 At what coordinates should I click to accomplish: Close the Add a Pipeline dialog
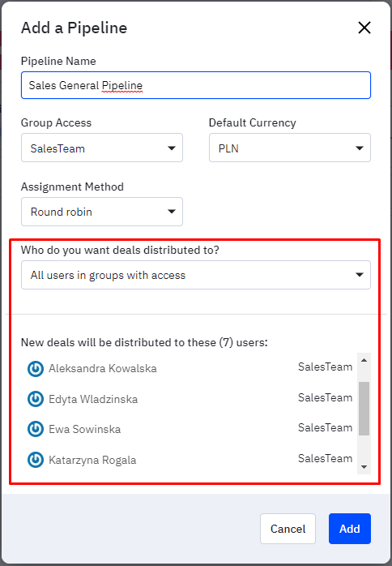pyautogui.click(x=364, y=28)
